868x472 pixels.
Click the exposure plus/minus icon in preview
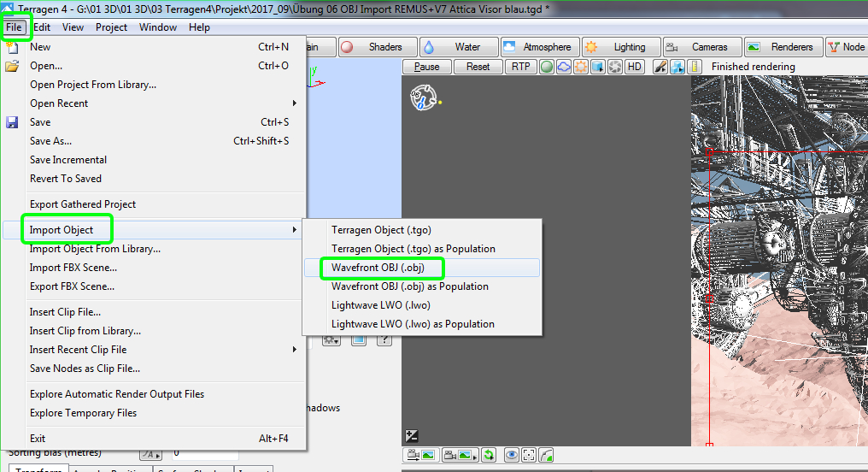(412, 436)
